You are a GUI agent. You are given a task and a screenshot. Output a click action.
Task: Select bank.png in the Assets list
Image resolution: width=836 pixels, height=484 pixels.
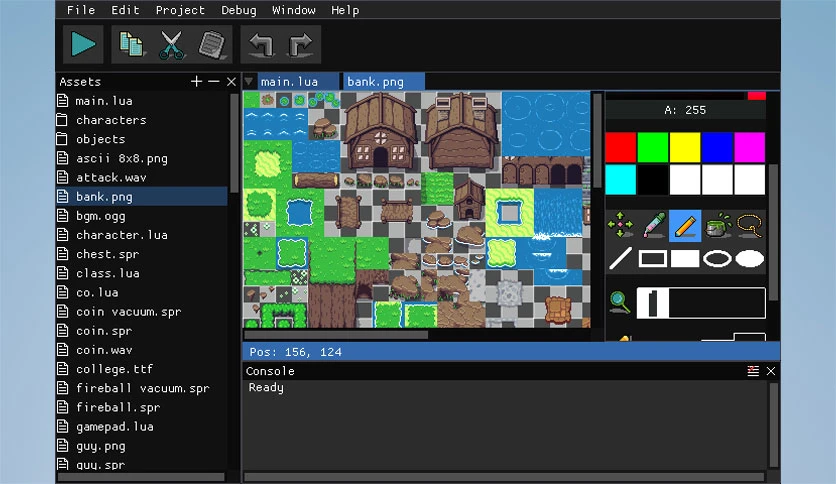coord(142,197)
